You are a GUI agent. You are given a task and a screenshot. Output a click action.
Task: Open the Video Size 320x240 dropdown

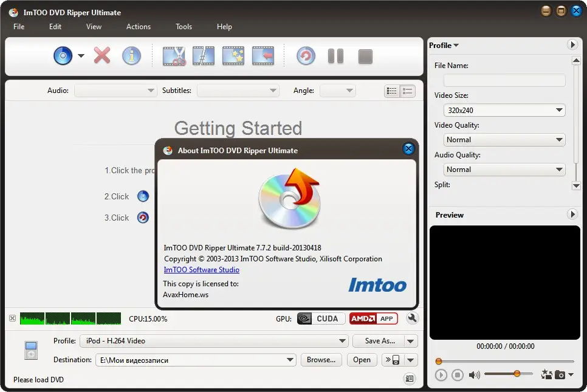504,110
